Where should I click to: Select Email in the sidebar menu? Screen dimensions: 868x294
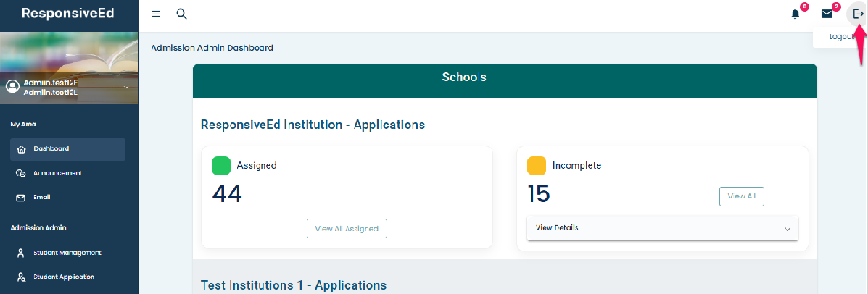[x=41, y=197]
